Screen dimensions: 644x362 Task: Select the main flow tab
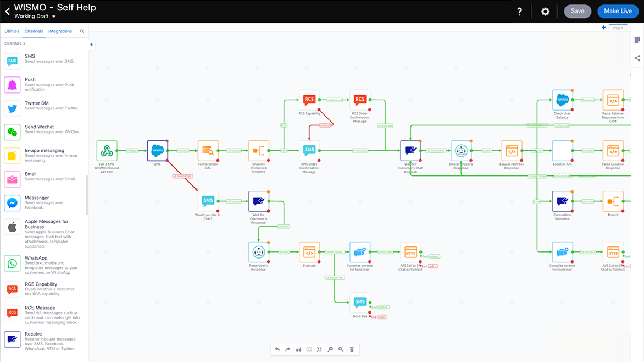tap(618, 28)
